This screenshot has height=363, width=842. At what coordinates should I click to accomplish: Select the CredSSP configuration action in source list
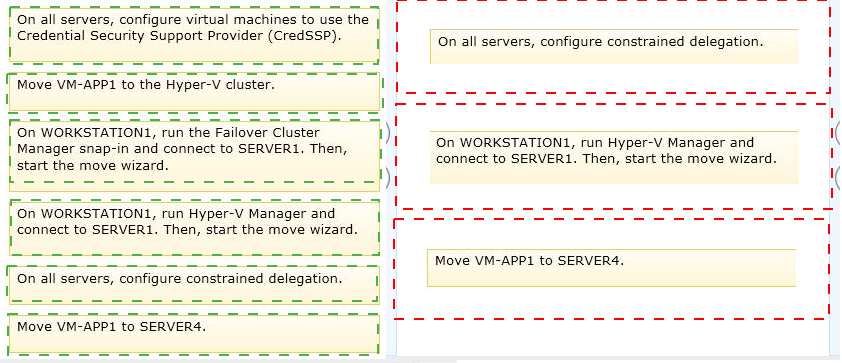[194, 35]
